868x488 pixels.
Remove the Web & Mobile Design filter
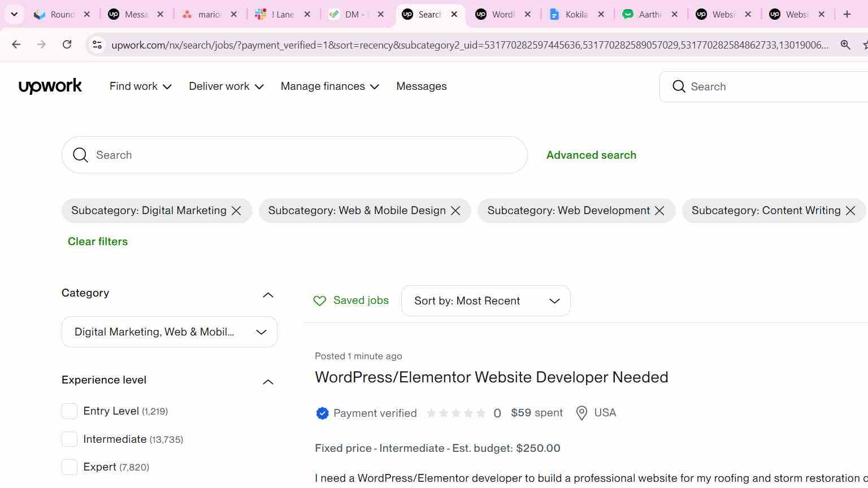(455, 211)
